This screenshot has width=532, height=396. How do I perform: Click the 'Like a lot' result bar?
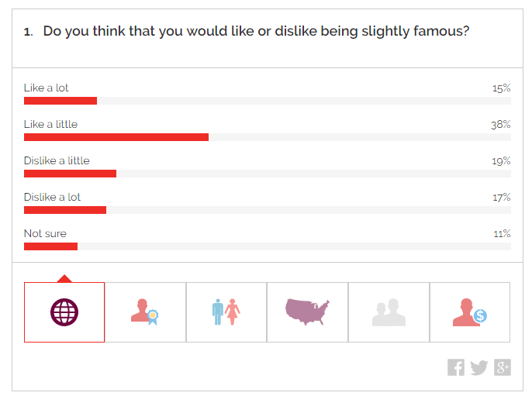tap(60, 101)
